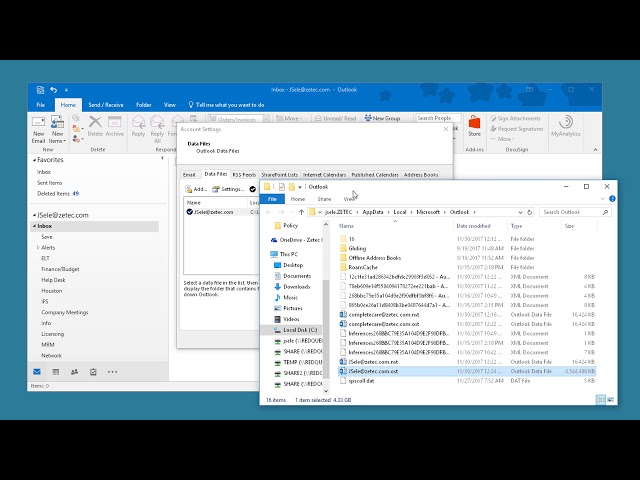
Task: Switch Explorer to details view icon
Action: (x=600, y=400)
